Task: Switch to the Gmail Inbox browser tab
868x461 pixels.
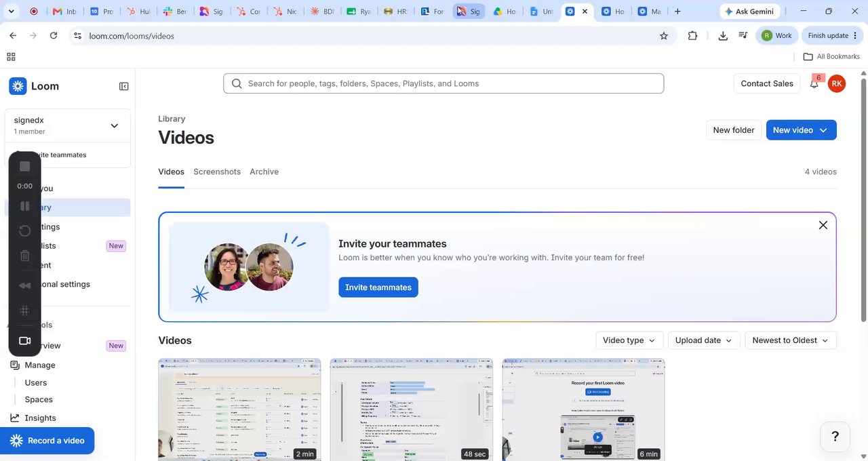Action: pos(65,12)
